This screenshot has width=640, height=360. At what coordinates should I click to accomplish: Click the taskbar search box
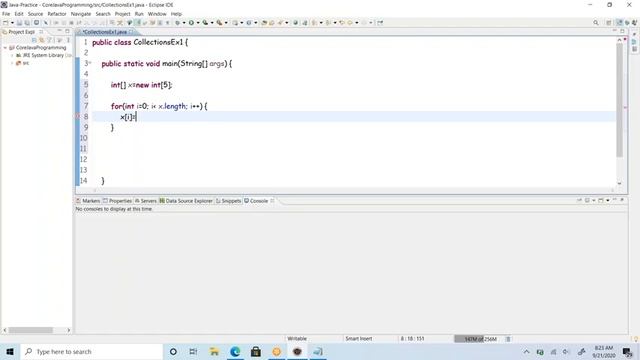coord(92,351)
